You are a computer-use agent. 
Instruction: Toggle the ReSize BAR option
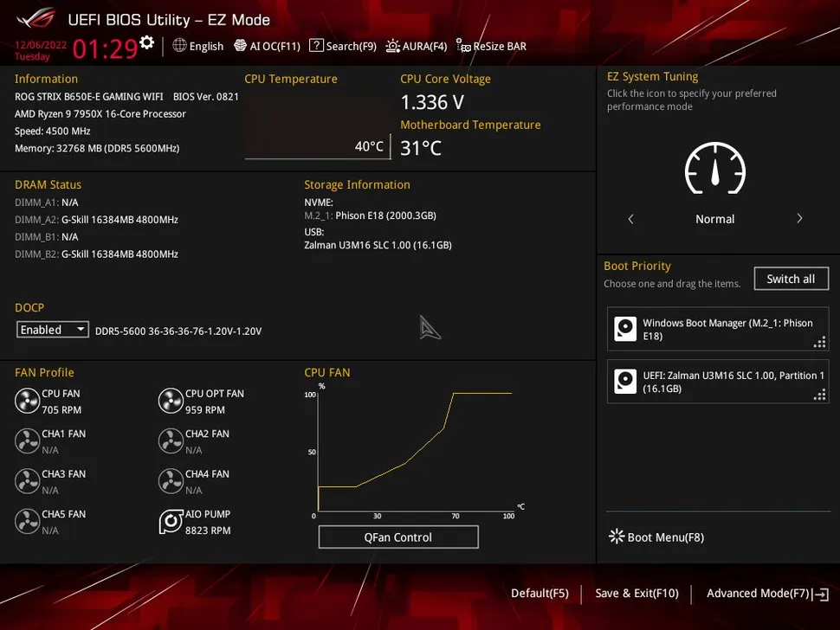(x=491, y=46)
